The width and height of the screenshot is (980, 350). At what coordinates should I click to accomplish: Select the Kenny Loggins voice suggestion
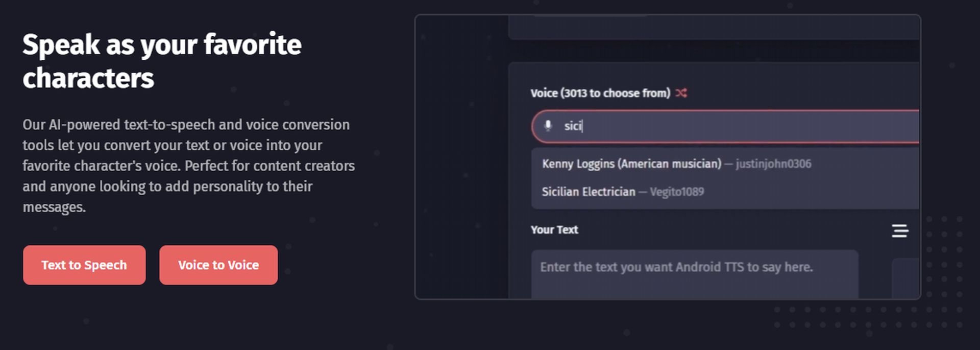click(725, 164)
